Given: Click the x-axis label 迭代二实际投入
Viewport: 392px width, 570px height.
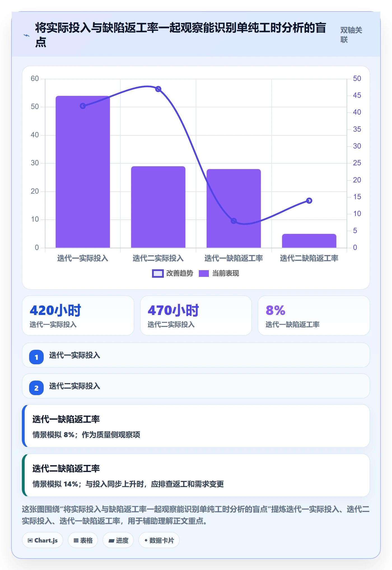Looking at the screenshot, I should (x=158, y=258).
